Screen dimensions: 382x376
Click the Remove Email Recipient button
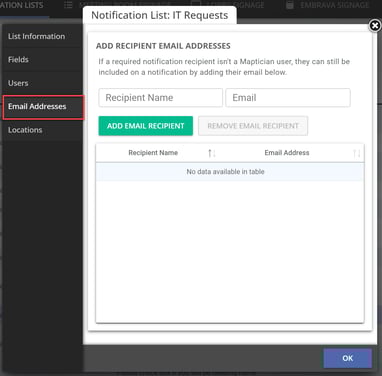(x=253, y=126)
